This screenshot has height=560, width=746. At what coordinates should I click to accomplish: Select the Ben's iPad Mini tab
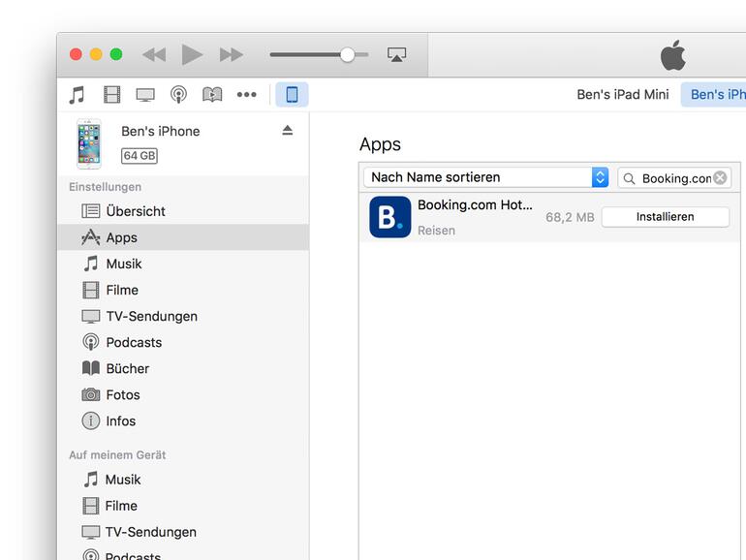click(x=622, y=95)
